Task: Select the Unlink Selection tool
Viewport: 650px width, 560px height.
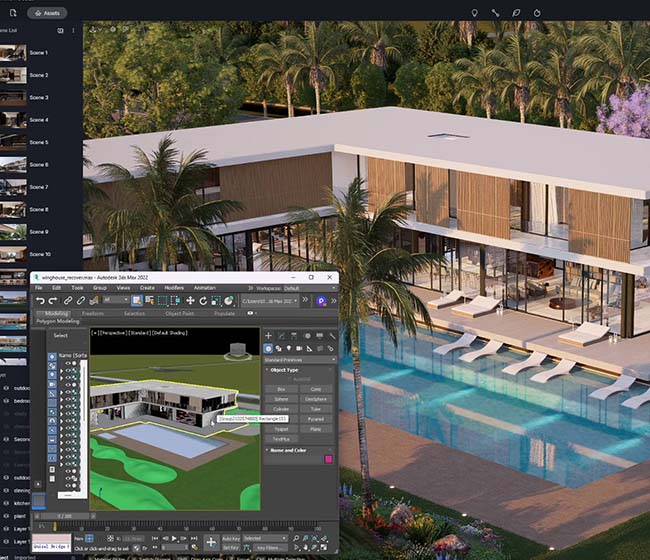Action: pos(81,301)
